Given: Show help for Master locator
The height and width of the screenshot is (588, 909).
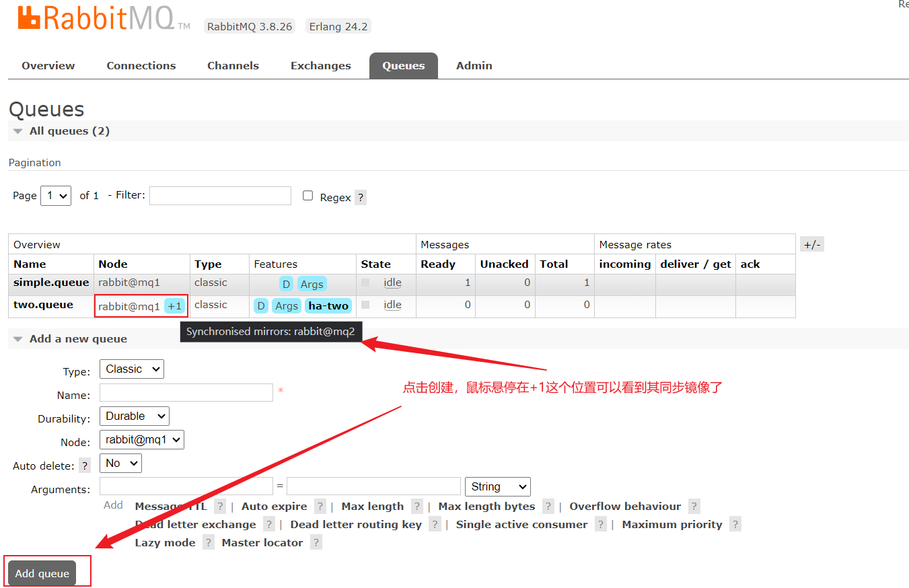Looking at the screenshot, I should [x=316, y=543].
